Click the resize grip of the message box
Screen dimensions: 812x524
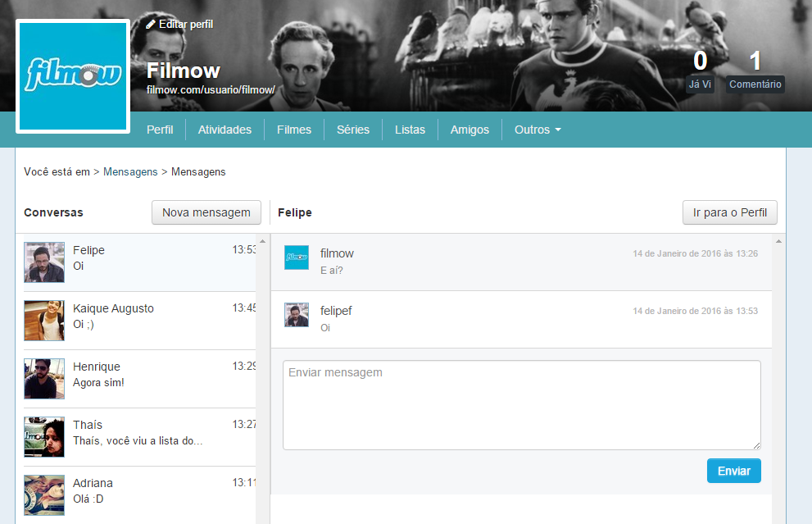(x=756, y=445)
